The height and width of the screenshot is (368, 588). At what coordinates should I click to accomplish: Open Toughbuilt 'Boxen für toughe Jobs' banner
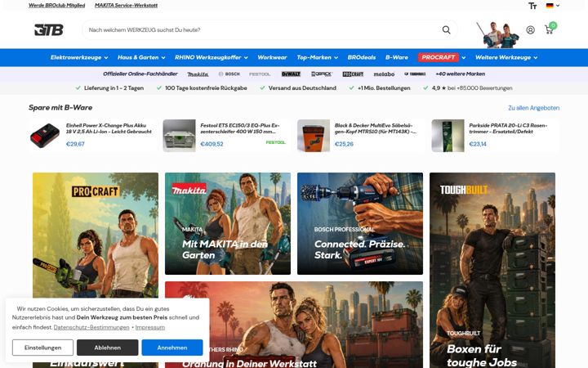point(492,271)
